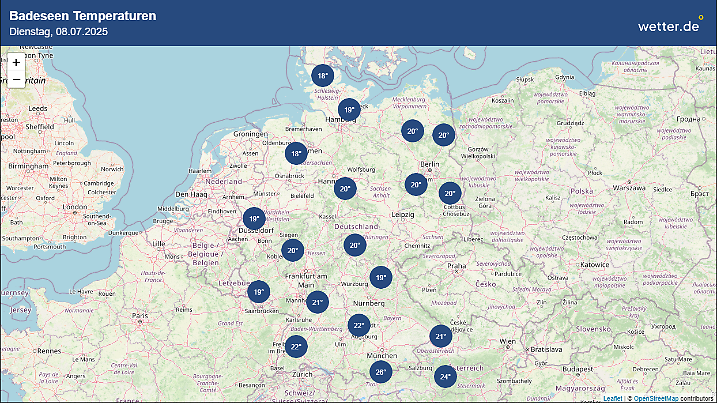
Task: Open the 20° marker near Hannover
Action: [345, 188]
